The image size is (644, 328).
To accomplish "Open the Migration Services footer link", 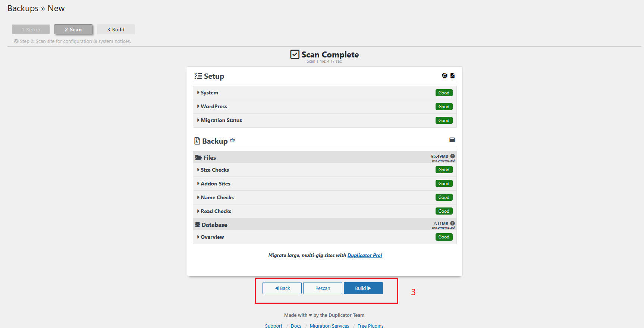I will [329, 326].
